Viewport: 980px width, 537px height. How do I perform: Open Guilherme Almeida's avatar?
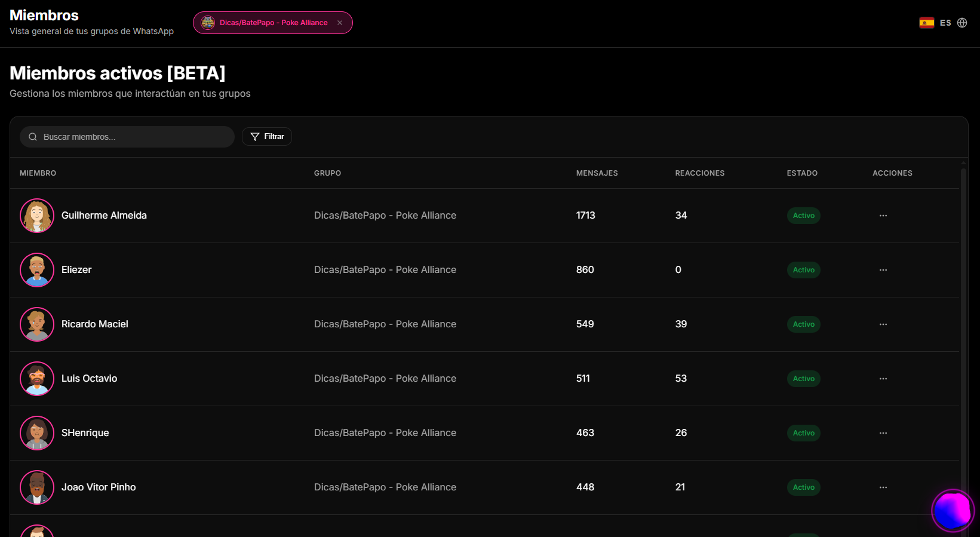click(x=37, y=216)
